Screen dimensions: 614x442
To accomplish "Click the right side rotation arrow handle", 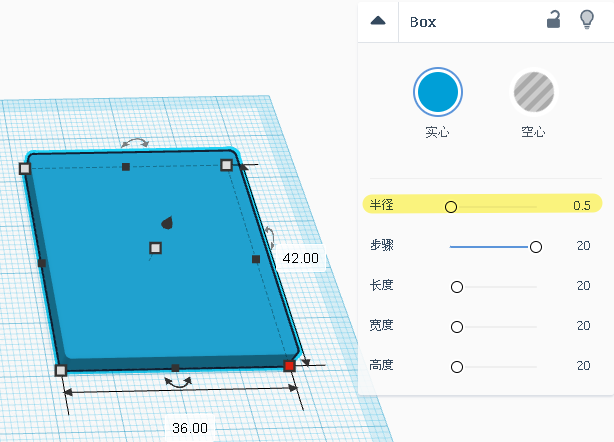I will 269,236.
